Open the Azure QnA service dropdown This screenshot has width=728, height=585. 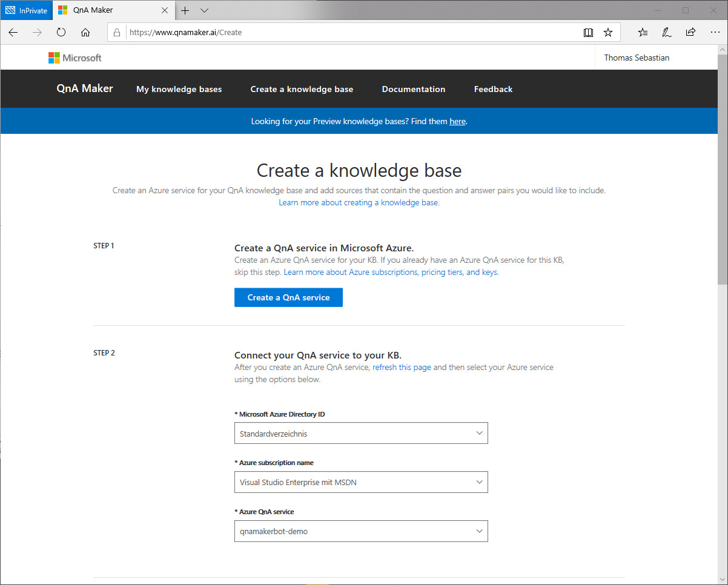tap(361, 531)
